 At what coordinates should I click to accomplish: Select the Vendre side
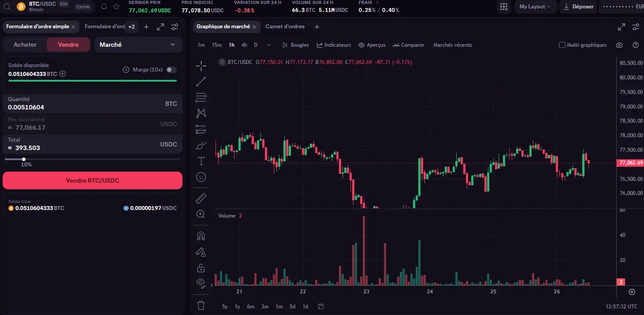68,45
